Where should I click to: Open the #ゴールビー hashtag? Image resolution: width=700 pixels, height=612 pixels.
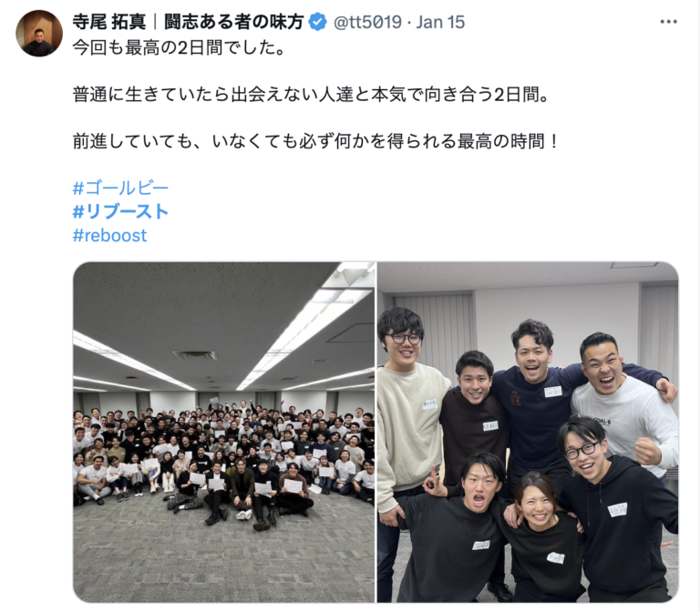pos(120,189)
